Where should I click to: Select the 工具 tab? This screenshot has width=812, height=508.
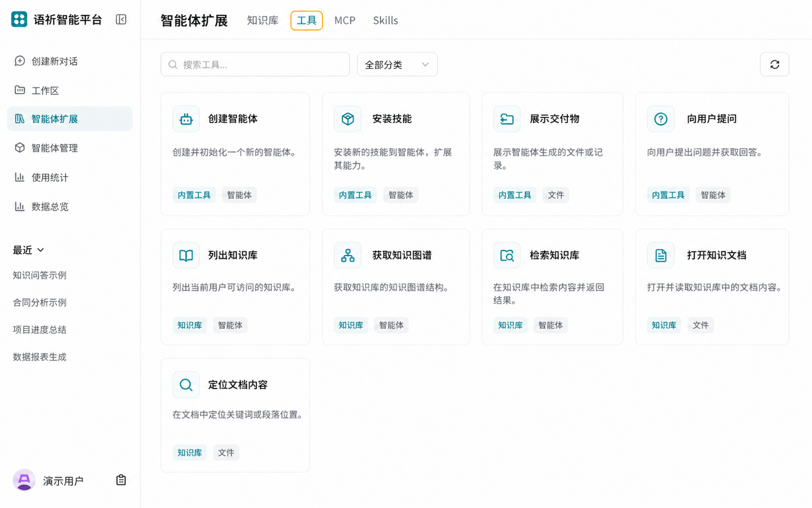tap(307, 20)
